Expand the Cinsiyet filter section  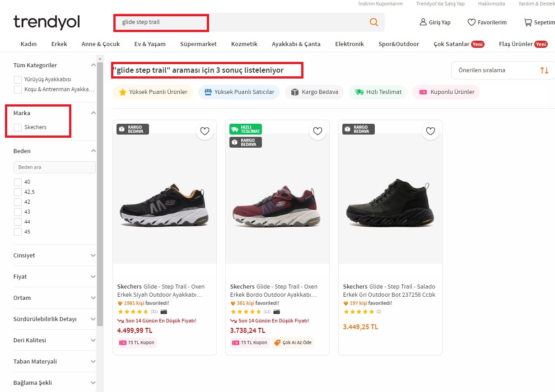(55, 255)
